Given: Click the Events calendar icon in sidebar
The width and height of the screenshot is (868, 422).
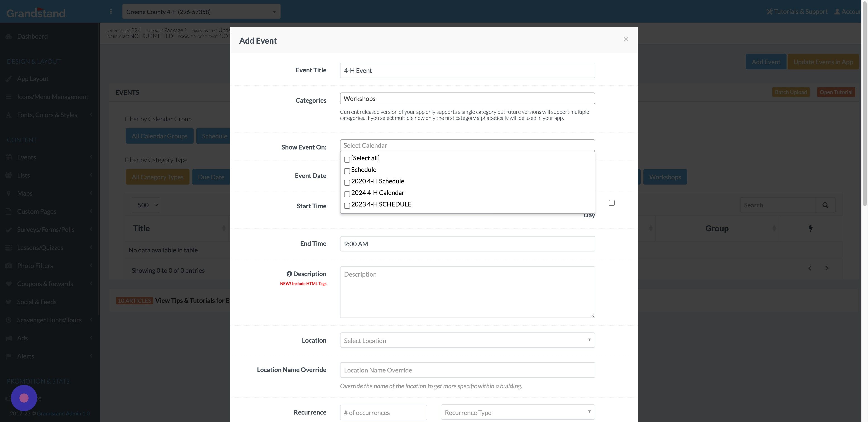Looking at the screenshot, I should tap(9, 157).
